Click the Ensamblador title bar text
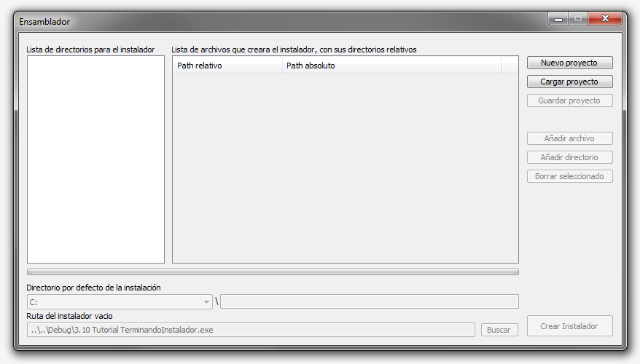Screen dimensions: 640x364 coord(44,22)
